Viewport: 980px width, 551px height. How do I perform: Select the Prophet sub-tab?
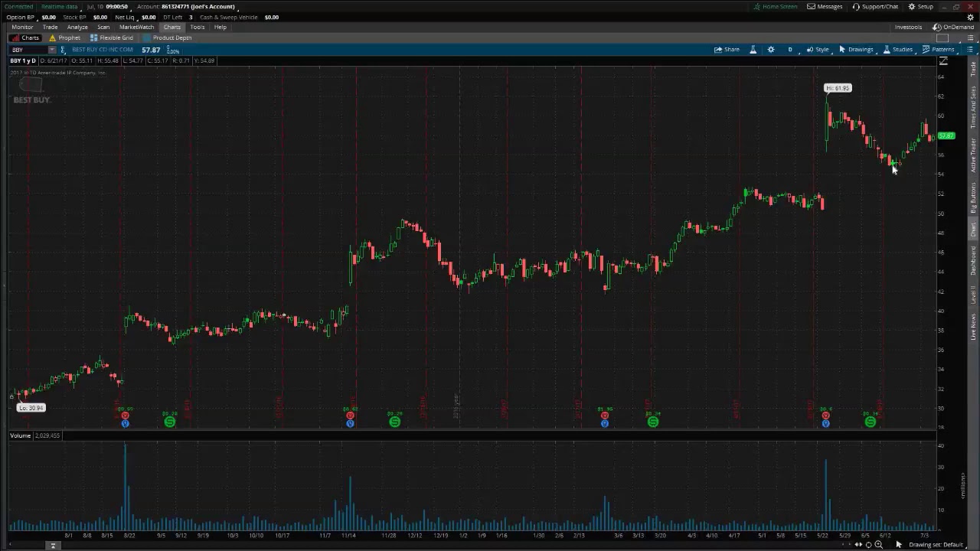pos(64,37)
